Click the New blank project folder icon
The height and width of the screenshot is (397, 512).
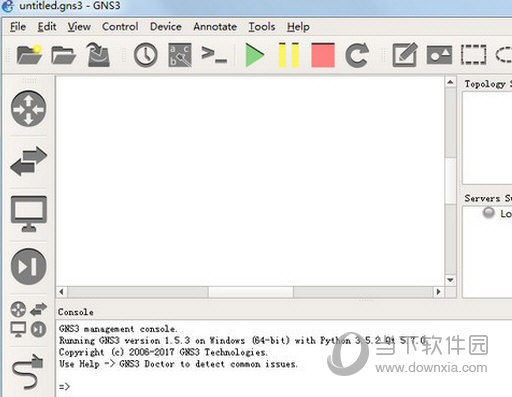pos(29,55)
